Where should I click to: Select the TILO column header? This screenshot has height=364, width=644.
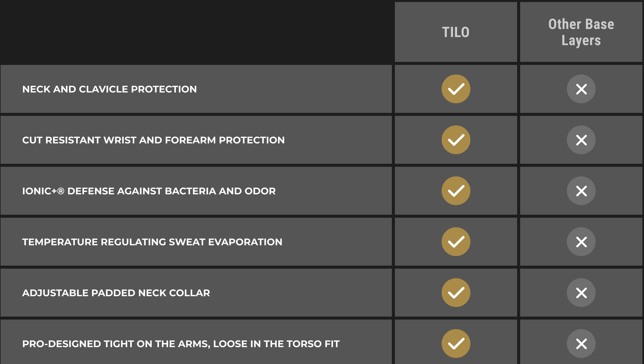456,32
